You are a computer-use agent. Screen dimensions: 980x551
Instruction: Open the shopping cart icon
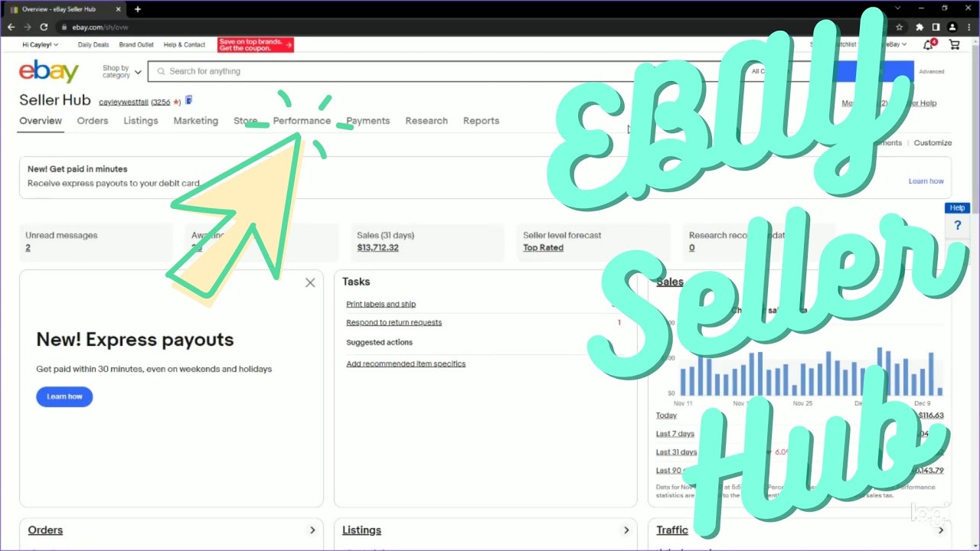(x=954, y=45)
